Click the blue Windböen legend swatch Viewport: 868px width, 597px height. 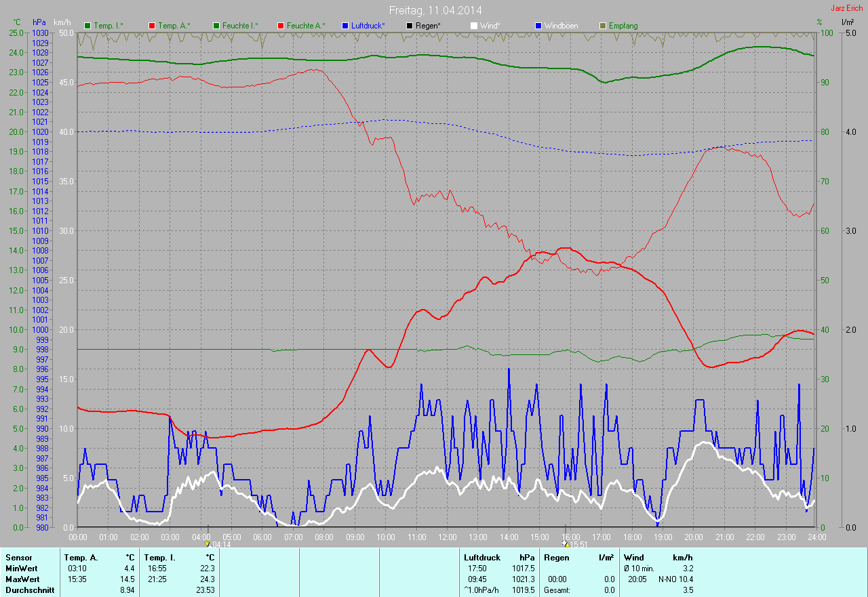click(x=538, y=26)
